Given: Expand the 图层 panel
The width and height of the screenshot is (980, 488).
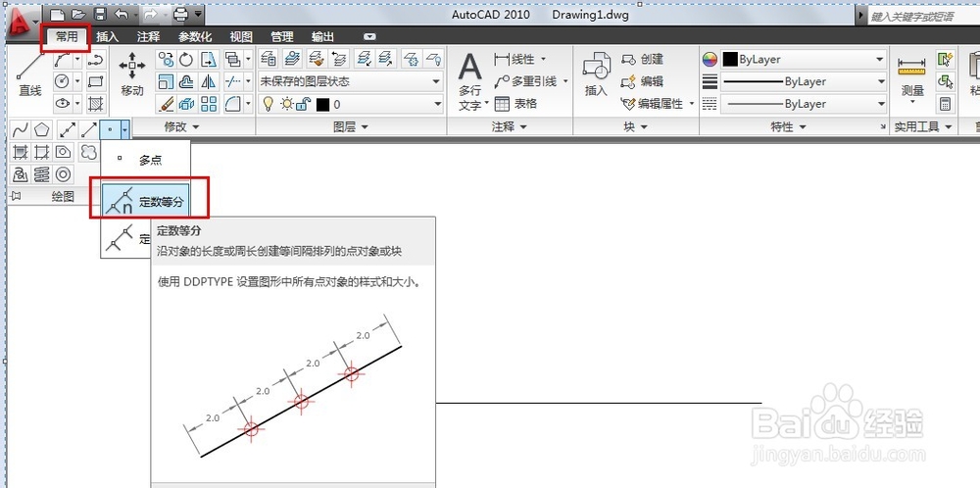Looking at the screenshot, I should tap(351, 126).
